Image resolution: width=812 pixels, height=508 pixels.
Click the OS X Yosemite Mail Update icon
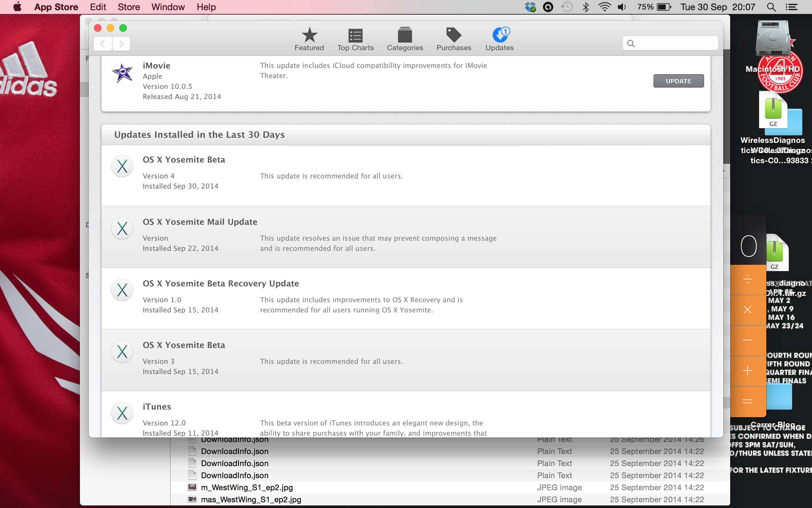122,229
